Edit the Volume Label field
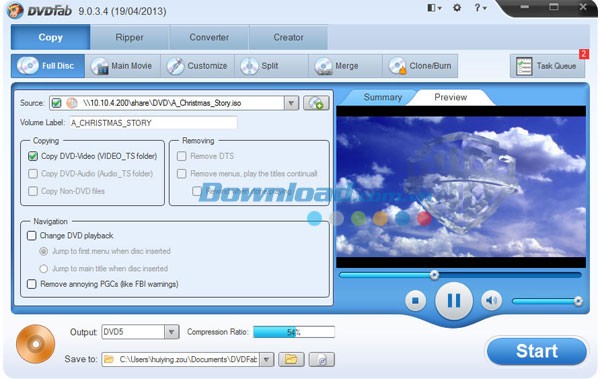The height and width of the screenshot is (379, 600). click(153, 123)
